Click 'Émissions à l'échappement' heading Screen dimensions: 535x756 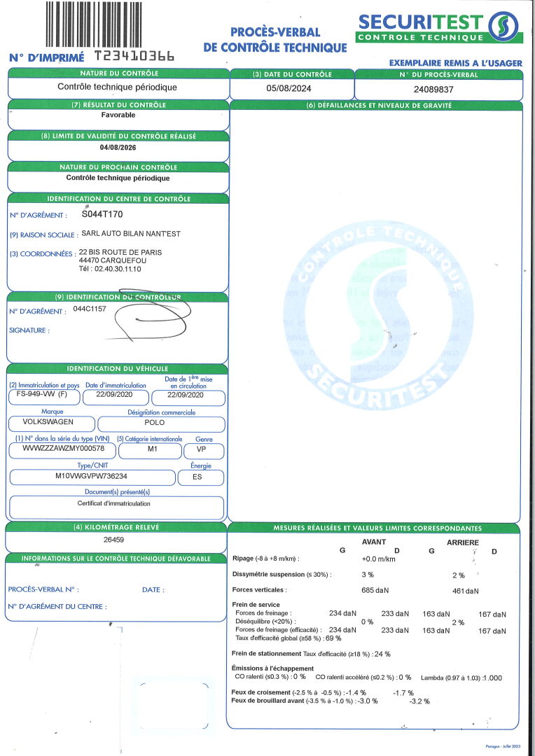[272, 668]
